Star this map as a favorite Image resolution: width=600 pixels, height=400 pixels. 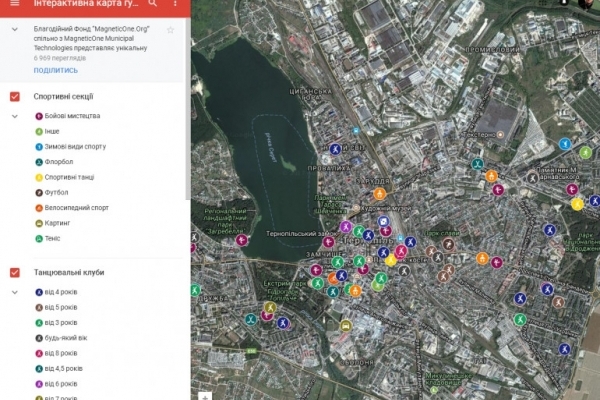click(170, 30)
